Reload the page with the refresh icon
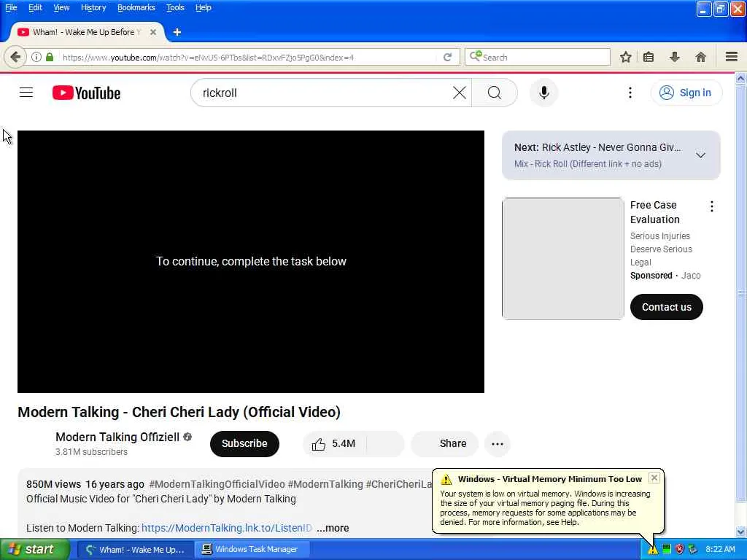747x560 pixels. (x=447, y=57)
